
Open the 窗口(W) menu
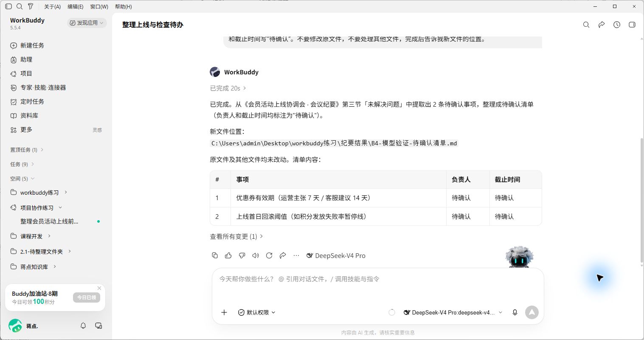tap(99, 6)
